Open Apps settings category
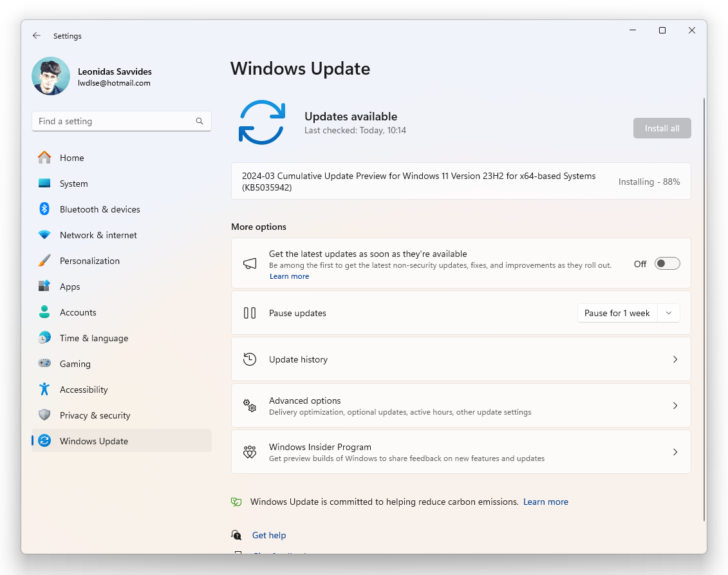The image size is (728, 575). click(x=122, y=287)
